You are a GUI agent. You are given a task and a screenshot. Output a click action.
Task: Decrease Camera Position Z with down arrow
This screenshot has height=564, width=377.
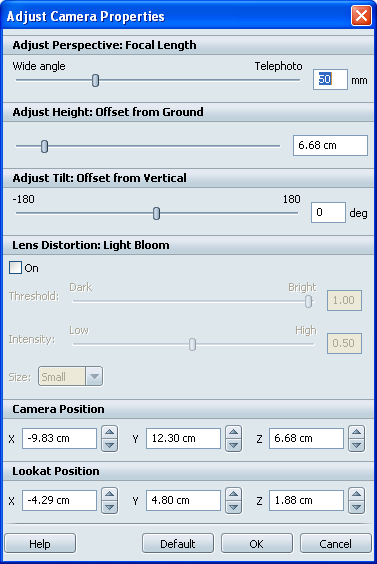(356, 445)
